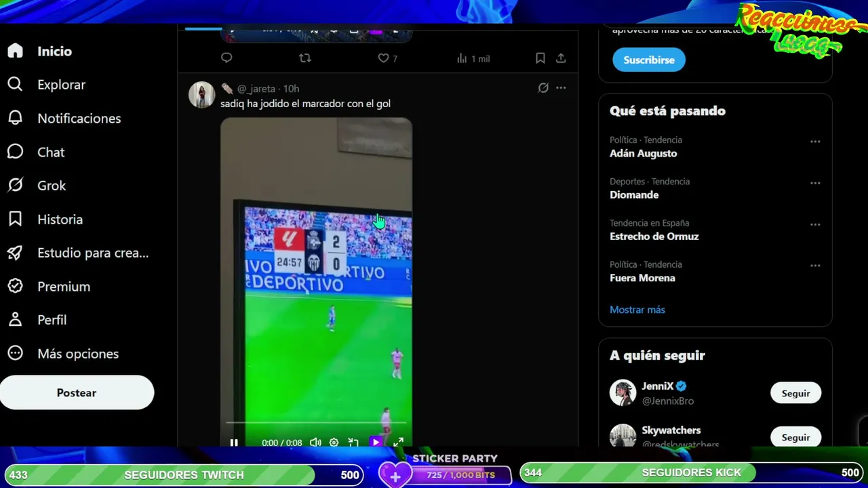This screenshot has height=488, width=868.
Task: Click the purple play overlay button
Action: [x=376, y=443]
